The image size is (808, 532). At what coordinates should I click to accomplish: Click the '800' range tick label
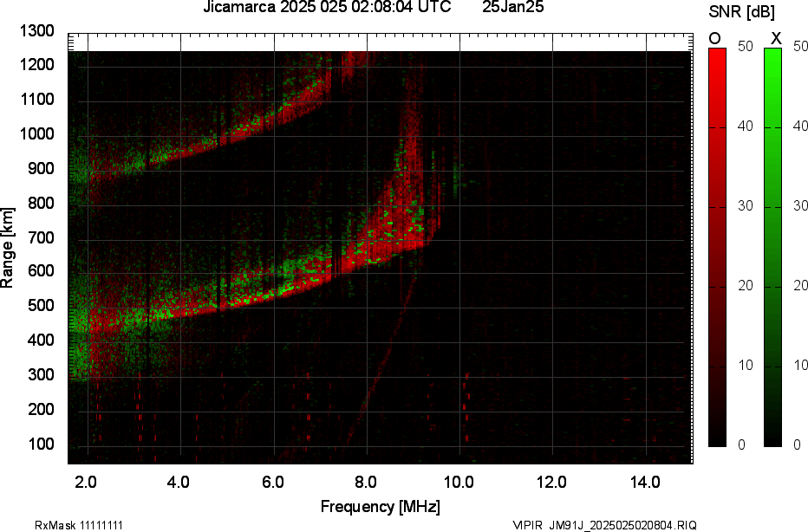click(41, 203)
